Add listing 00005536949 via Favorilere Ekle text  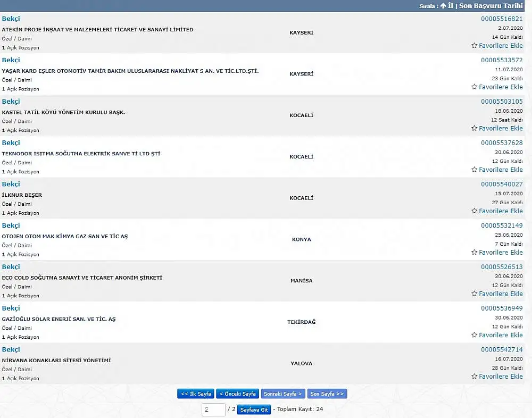pyautogui.click(x=501, y=335)
